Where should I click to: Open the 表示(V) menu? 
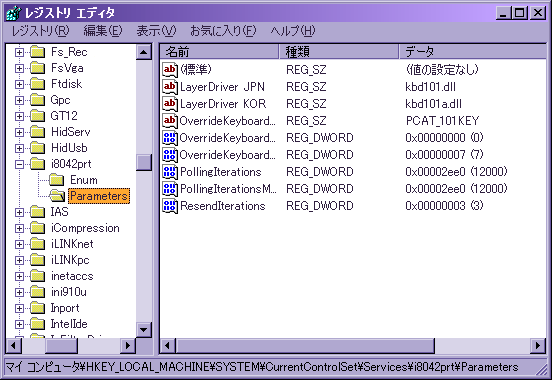pos(156,31)
